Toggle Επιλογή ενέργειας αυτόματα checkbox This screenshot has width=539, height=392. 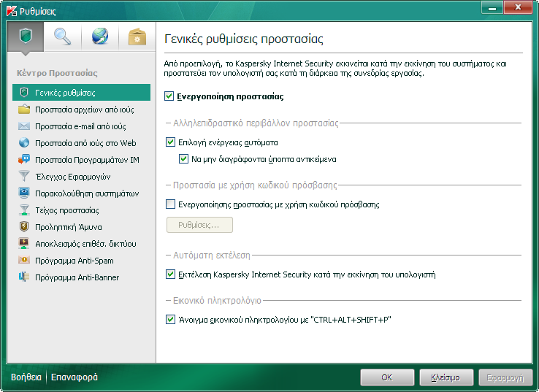coord(170,142)
